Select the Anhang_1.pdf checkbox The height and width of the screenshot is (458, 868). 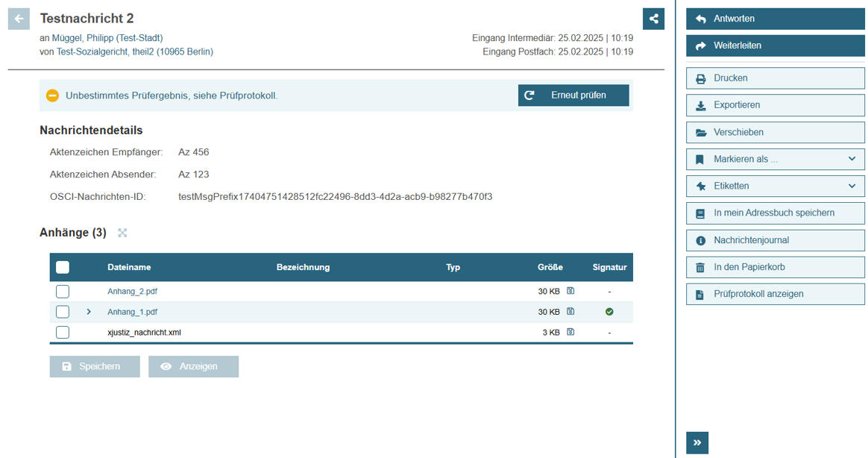click(63, 312)
